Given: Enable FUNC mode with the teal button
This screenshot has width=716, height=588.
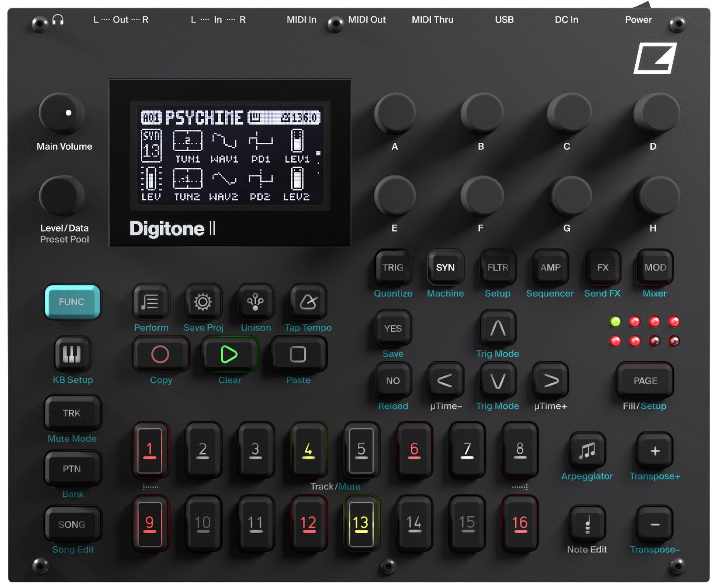Looking at the screenshot, I should (x=72, y=302).
